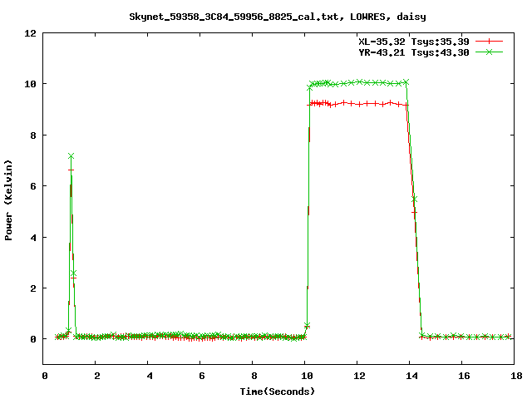Click the green legend line sample
Viewport: 532px width, 399px height.
[489, 52]
